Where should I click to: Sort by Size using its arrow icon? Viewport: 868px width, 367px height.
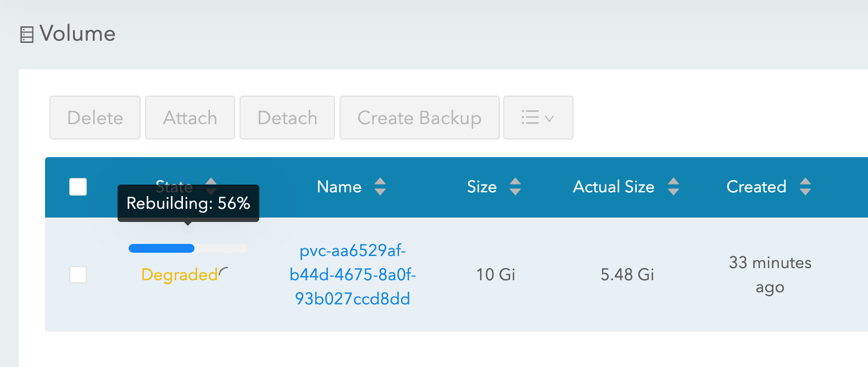tap(515, 187)
